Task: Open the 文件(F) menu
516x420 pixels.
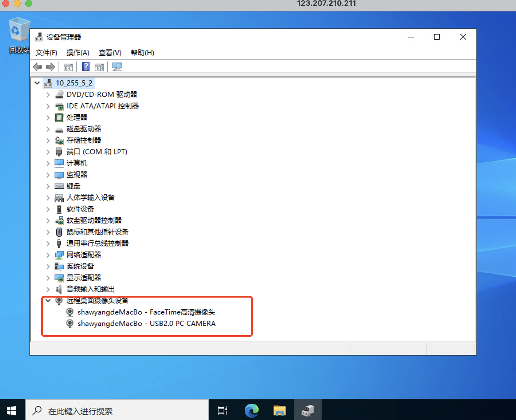Action: [46, 53]
